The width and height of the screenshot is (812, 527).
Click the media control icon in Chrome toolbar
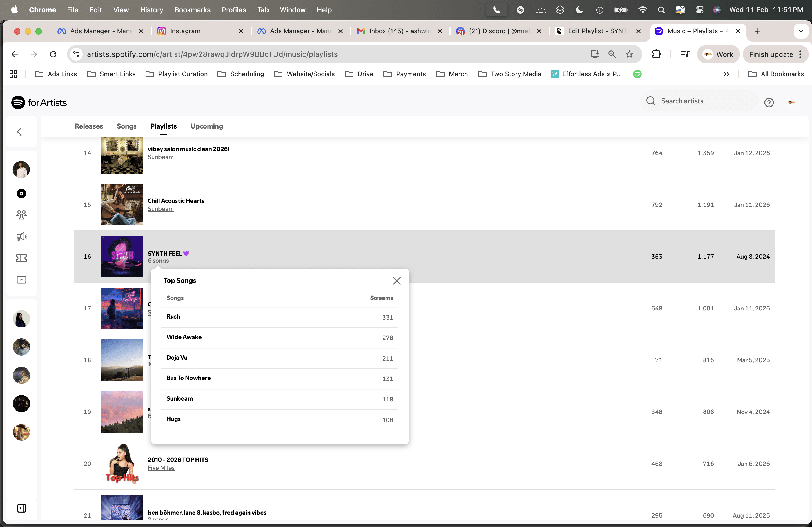[x=685, y=54]
